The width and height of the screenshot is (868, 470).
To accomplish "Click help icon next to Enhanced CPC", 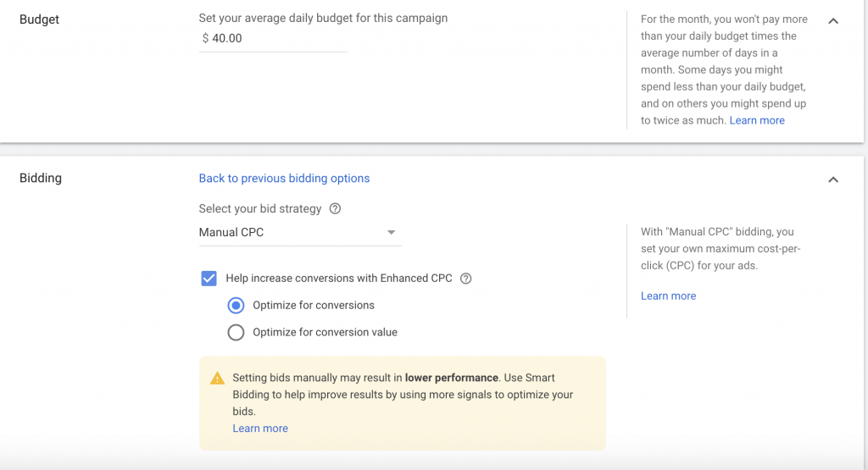I will (465, 278).
